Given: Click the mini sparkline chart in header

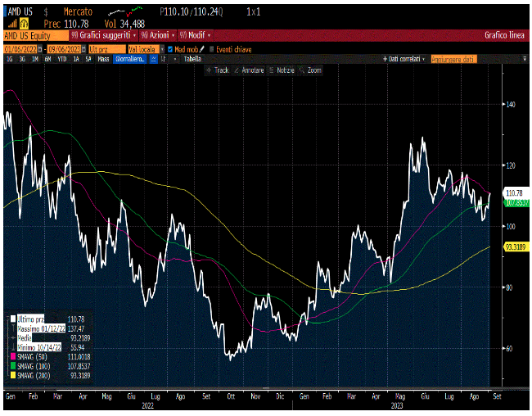Looking at the screenshot, I should [x=125, y=11].
